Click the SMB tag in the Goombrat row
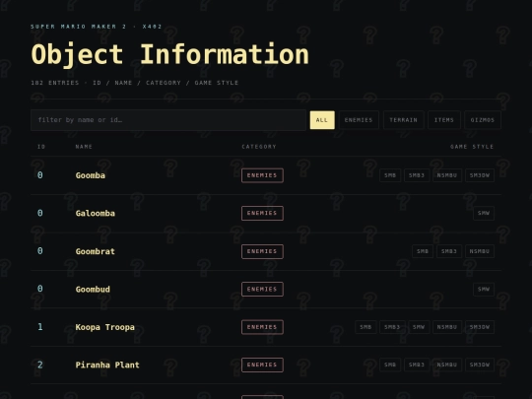 [423, 251]
